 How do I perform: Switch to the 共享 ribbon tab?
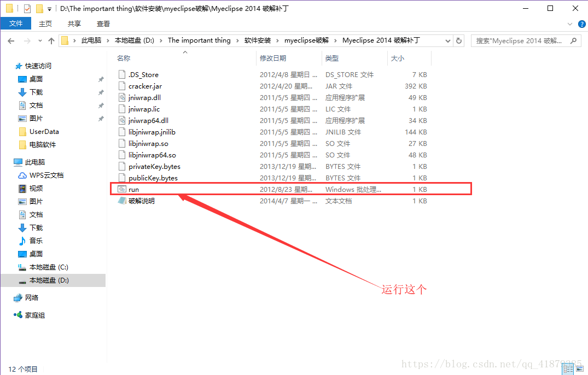74,24
